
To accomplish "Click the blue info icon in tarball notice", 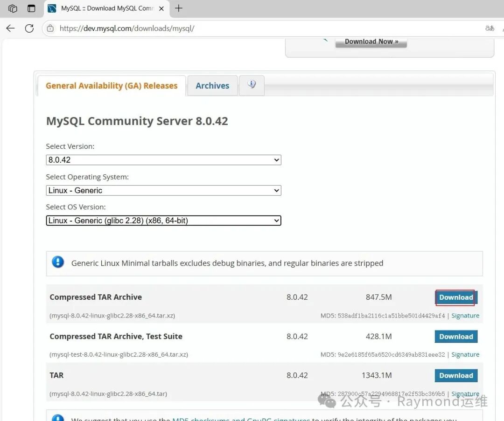I will (58, 262).
